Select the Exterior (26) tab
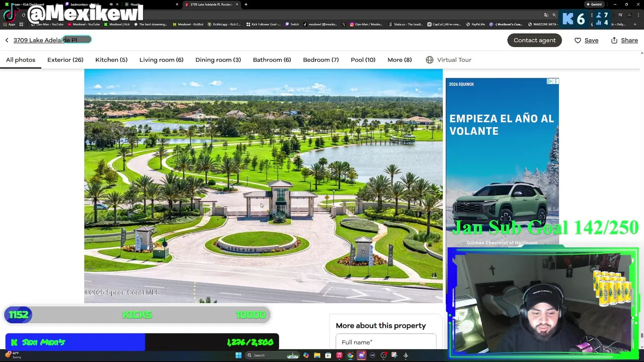This screenshot has height=362, width=644. [x=65, y=60]
